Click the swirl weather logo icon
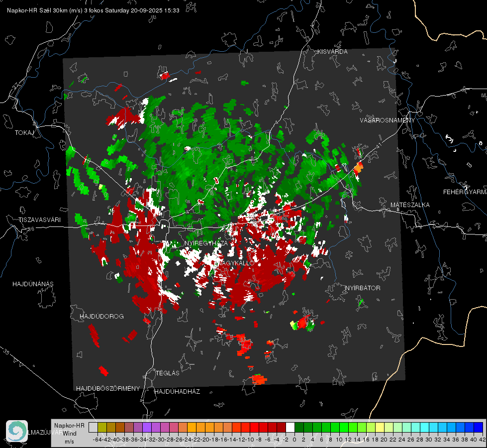Screen dimensions: 487x448 [17, 431]
